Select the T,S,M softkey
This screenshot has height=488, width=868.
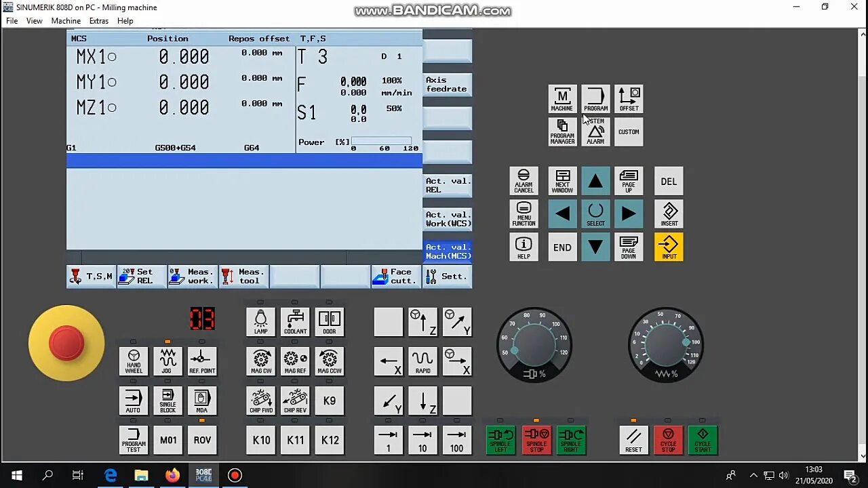click(x=92, y=277)
